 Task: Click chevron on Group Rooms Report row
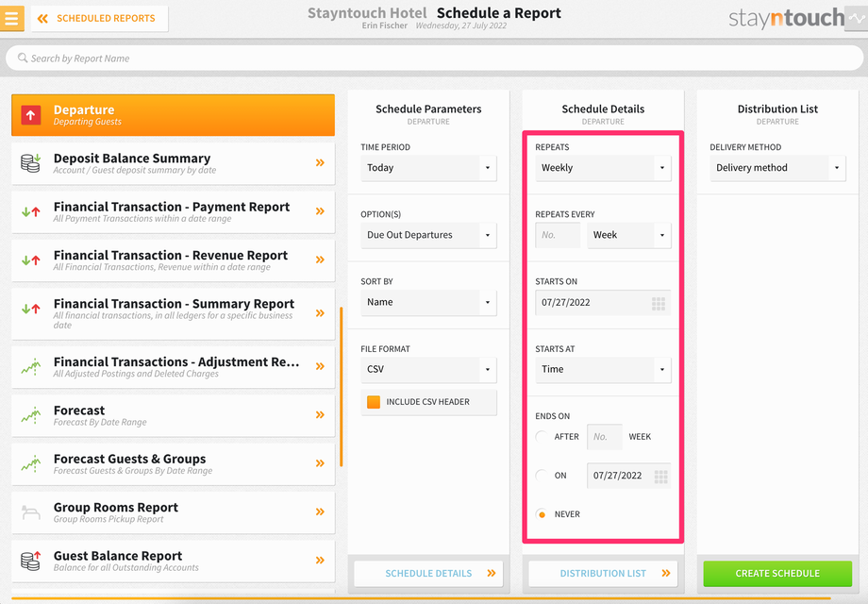pyautogui.click(x=320, y=512)
